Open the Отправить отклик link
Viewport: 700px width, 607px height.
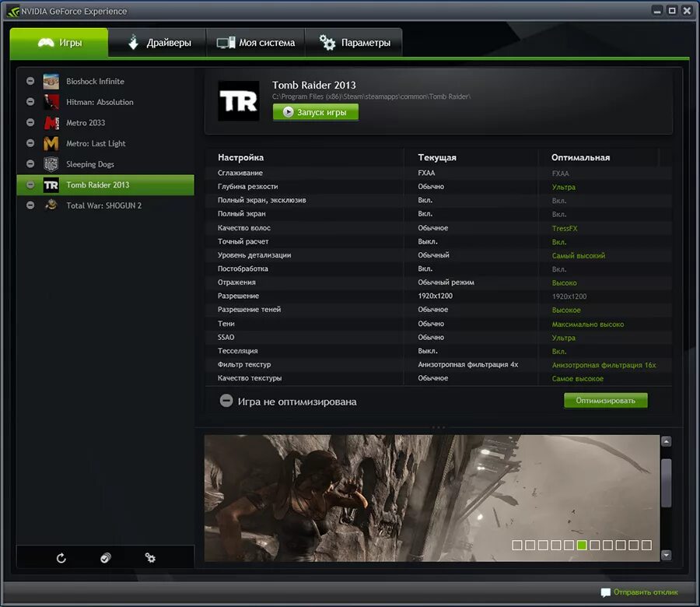point(646,591)
